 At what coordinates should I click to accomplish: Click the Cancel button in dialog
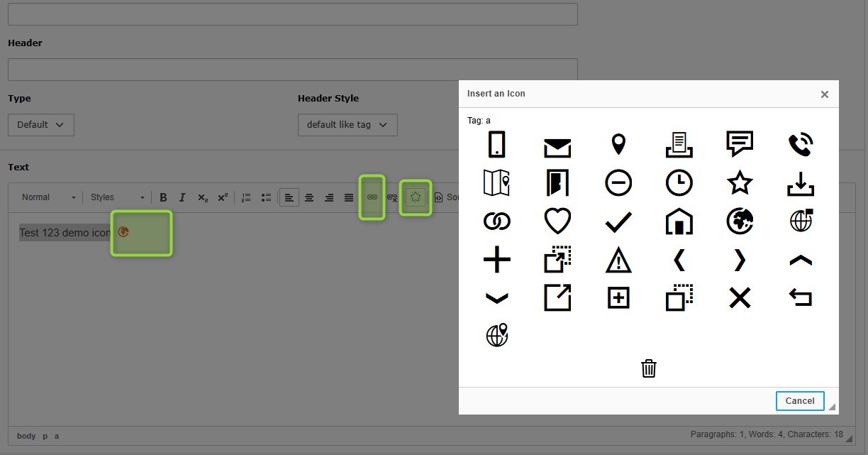[x=800, y=401]
